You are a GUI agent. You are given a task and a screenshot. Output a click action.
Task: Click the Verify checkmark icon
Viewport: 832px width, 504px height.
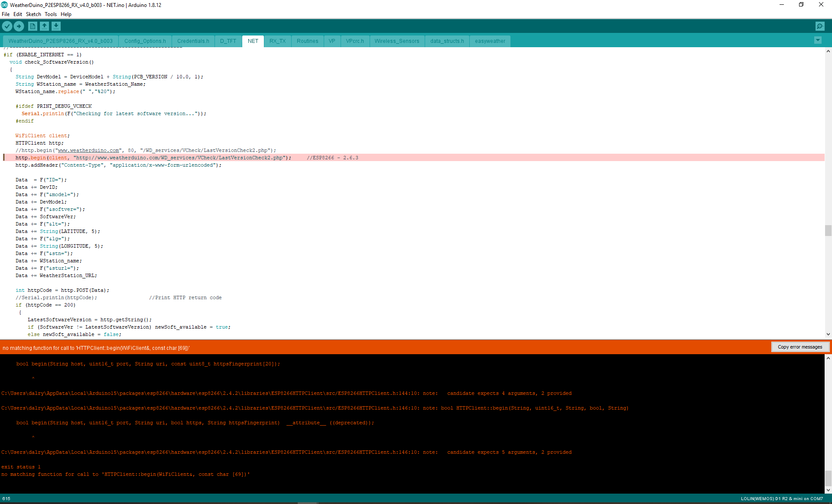click(7, 26)
